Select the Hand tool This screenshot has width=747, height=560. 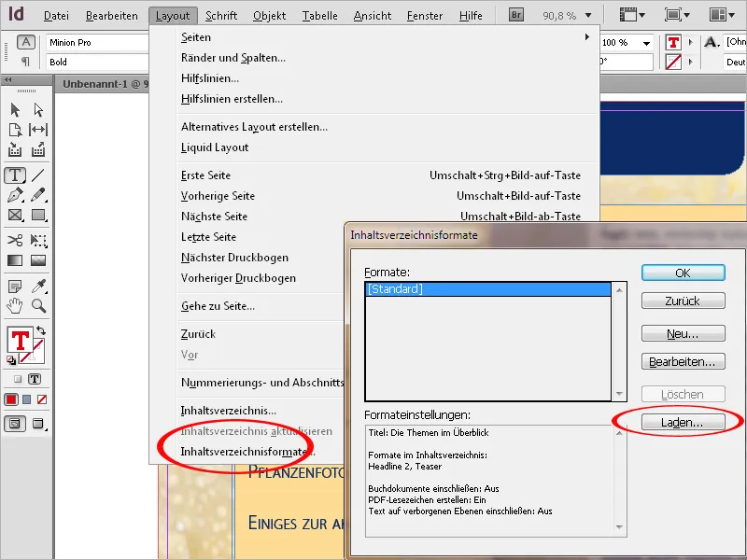tap(15, 306)
